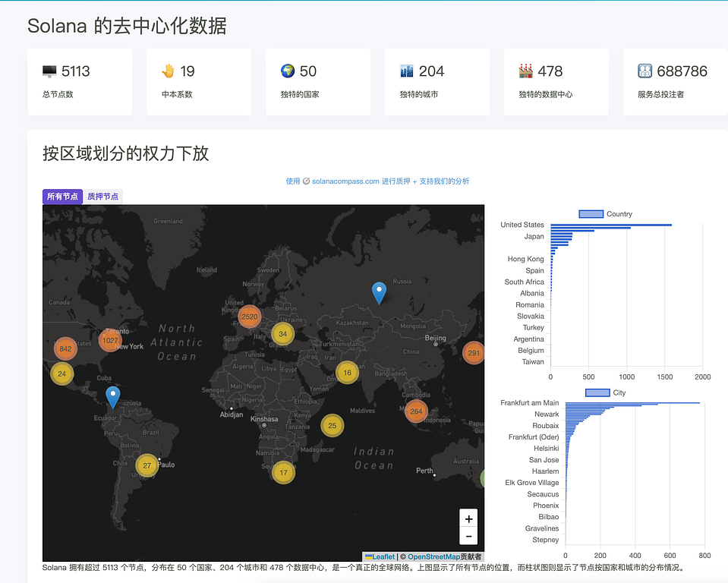Image resolution: width=728 pixels, height=583 pixels.
Task: Zoom out on the map
Action: click(x=468, y=536)
